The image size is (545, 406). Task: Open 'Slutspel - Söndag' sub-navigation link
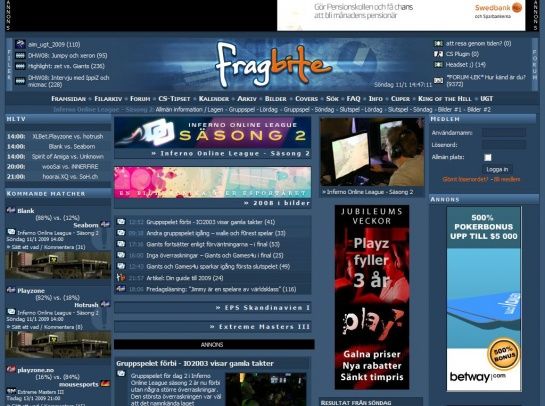coord(410,109)
